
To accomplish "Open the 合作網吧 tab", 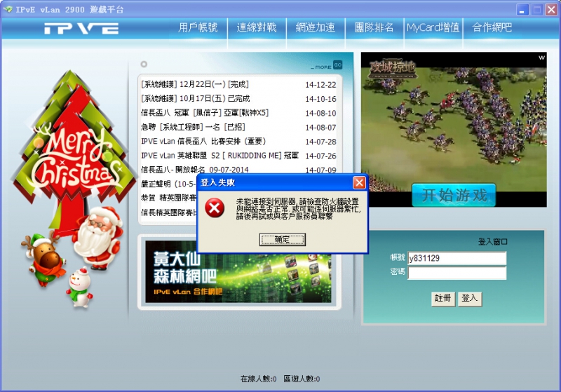I will pyautogui.click(x=492, y=27).
